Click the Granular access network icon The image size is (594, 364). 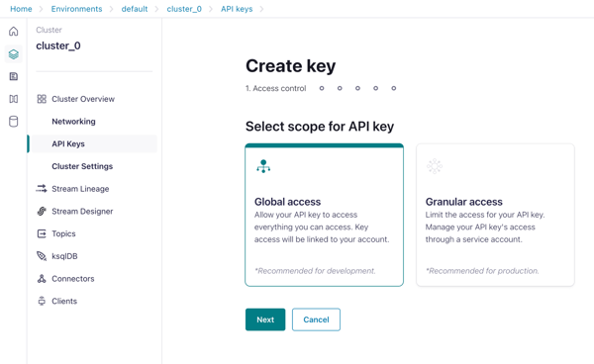click(x=435, y=166)
